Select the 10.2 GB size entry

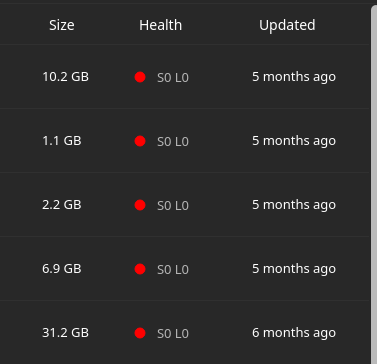(x=66, y=77)
